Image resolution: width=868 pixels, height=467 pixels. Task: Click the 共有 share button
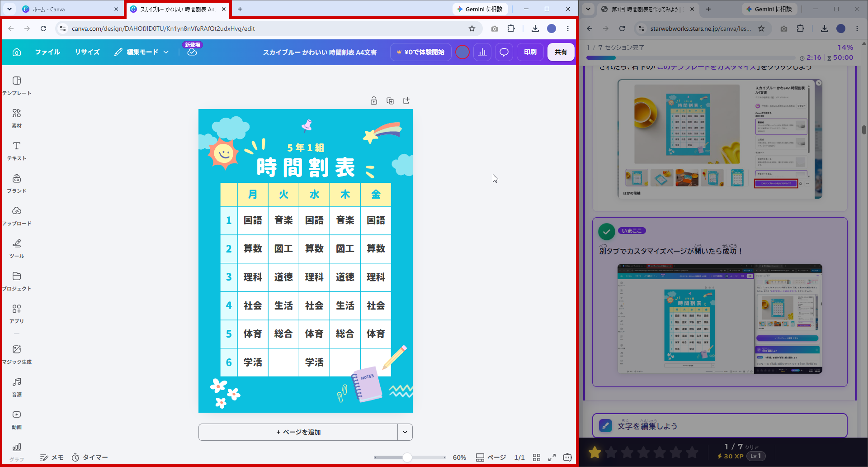(x=561, y=52)
